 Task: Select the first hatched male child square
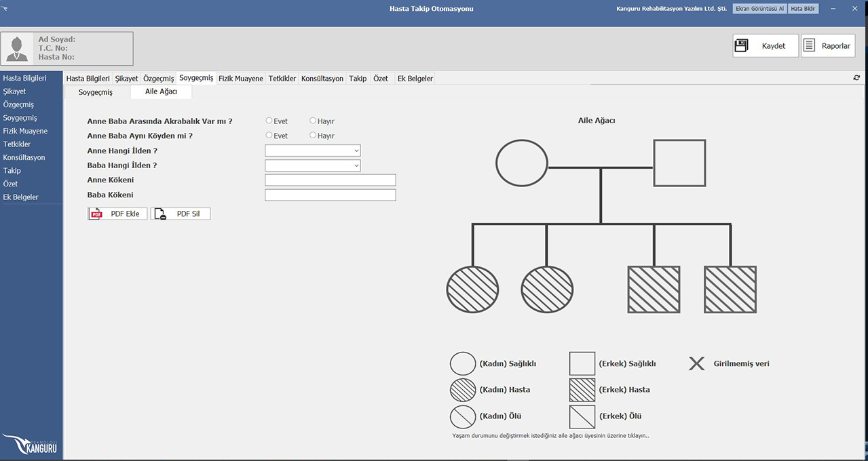[654, 289]
